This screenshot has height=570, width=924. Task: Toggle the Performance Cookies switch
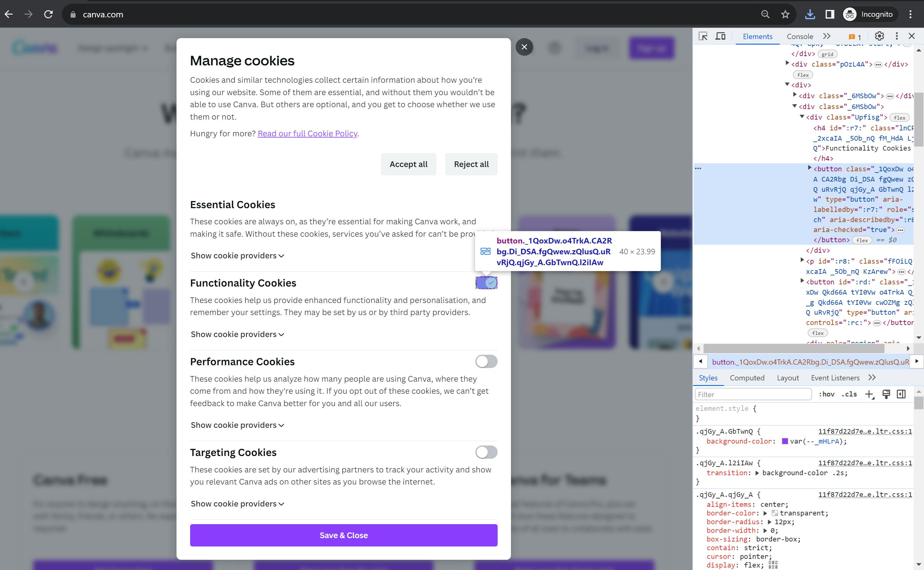(486, 361)
